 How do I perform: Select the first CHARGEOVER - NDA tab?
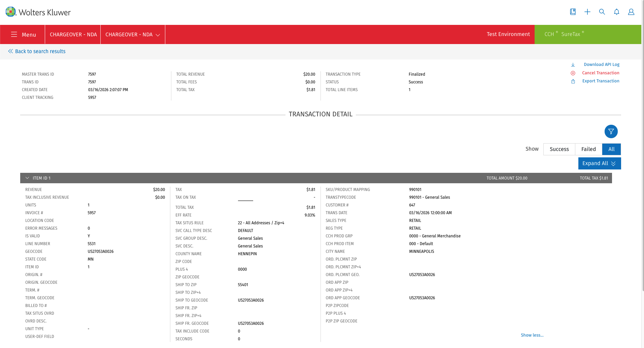coord(73,35)
